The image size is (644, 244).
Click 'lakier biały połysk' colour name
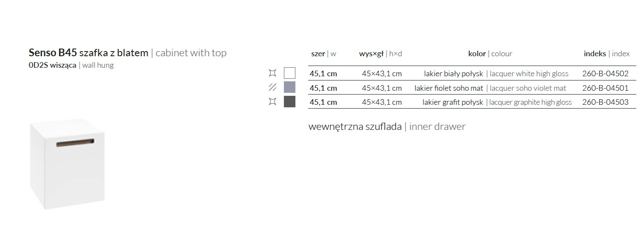[x=453, y=74]
